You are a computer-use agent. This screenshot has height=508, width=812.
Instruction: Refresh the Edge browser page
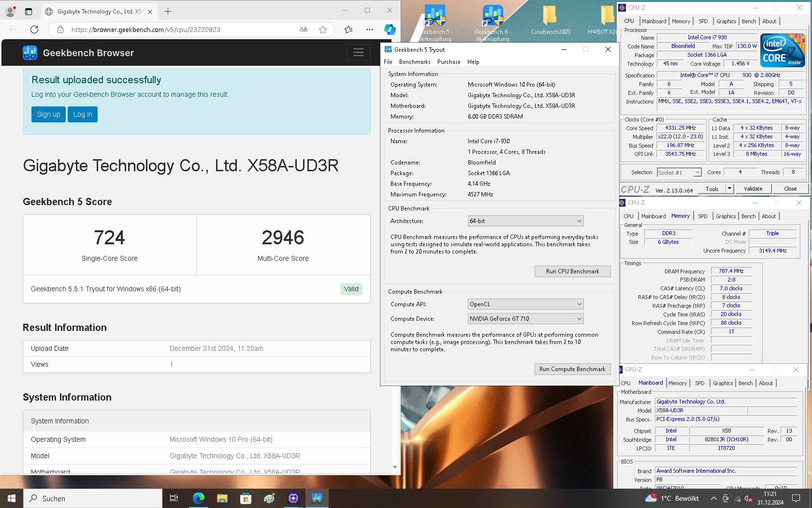coord(34,30)
